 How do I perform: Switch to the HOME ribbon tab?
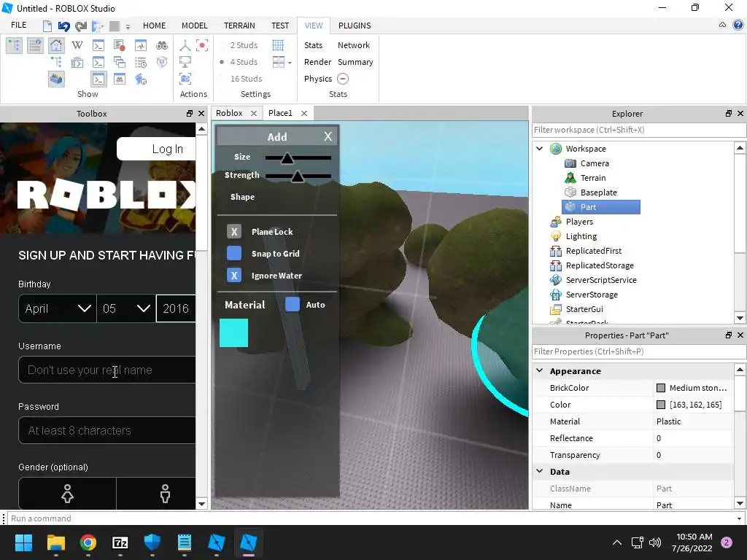(x=155, y=26)
